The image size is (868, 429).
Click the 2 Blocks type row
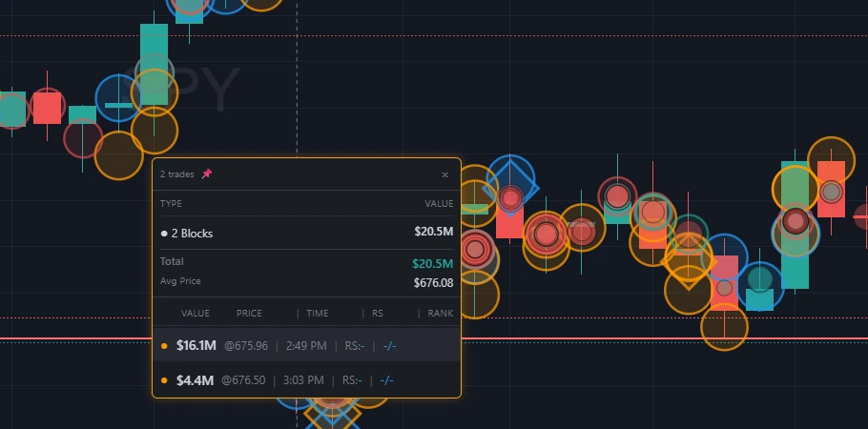[307, 233]
